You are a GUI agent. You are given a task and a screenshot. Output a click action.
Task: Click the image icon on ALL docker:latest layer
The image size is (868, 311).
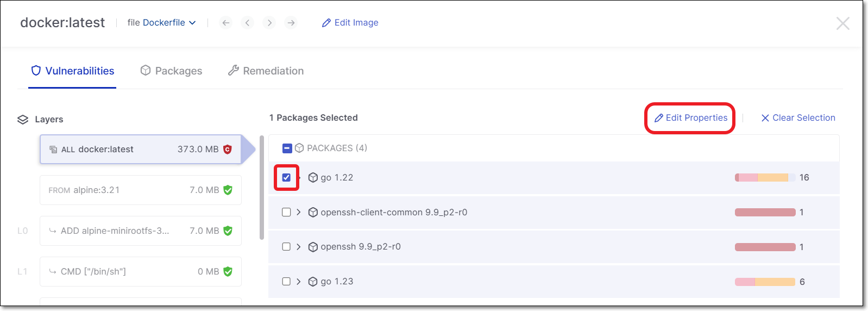pos(53,150)
